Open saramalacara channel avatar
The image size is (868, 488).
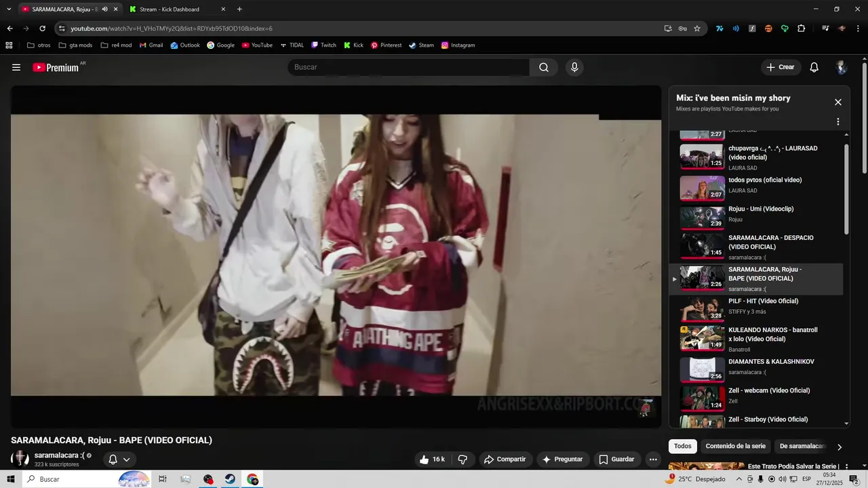point(20,459)
